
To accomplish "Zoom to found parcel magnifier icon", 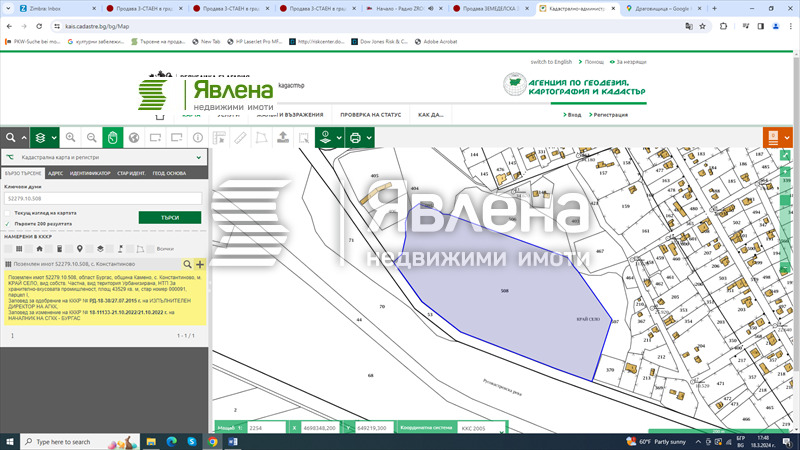I will click(x=186, y=263).
